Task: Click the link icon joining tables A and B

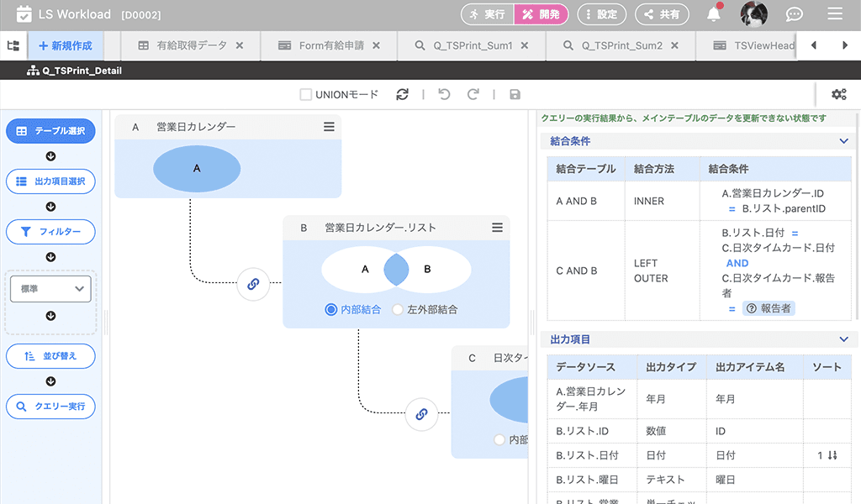Action: point(253,284)
